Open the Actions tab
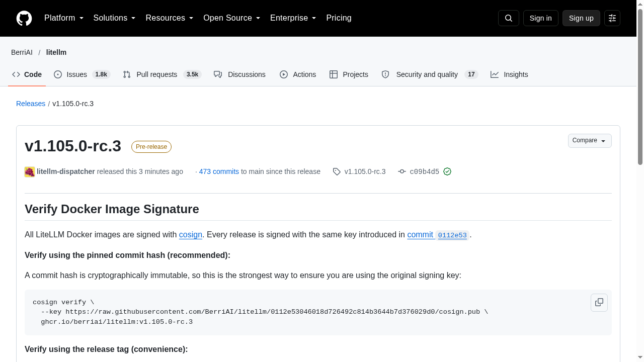Screen dimensions: 644x362 point(298,74)
